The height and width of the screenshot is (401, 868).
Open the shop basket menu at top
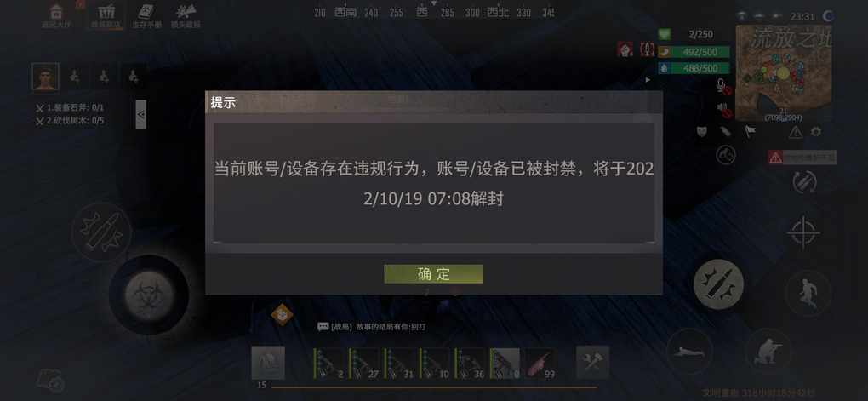point(106,16)
